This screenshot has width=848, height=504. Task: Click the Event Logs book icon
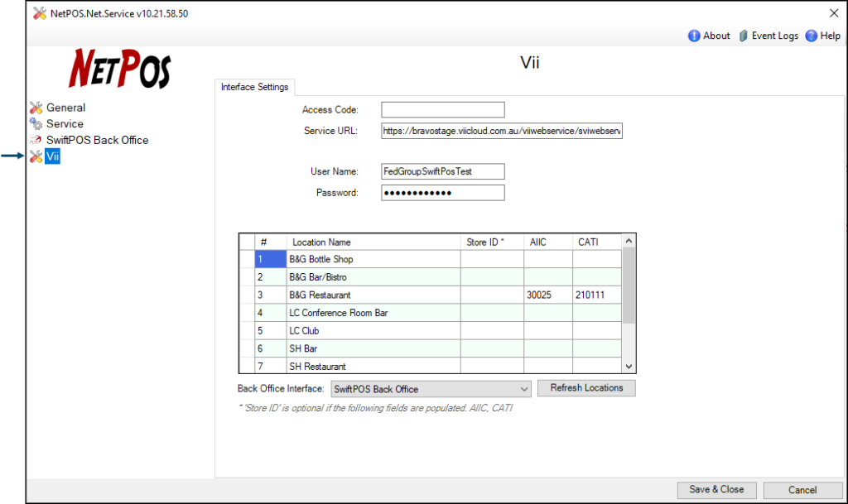(744, 36)
